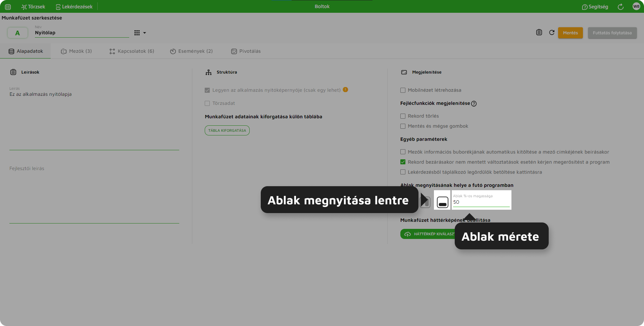Enable Mezők információs buborékjának automatikus kitöltése
Viewport: 644px width, 326px height.
point(403,152)
